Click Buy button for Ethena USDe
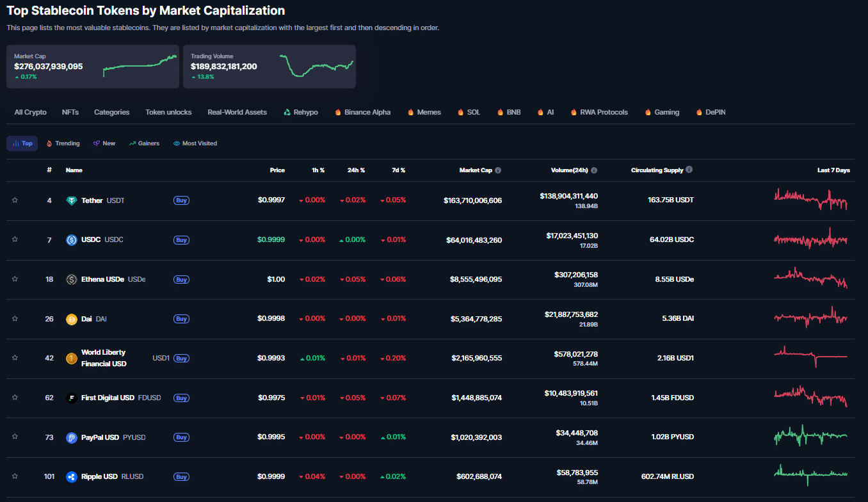 click(181, 279)
